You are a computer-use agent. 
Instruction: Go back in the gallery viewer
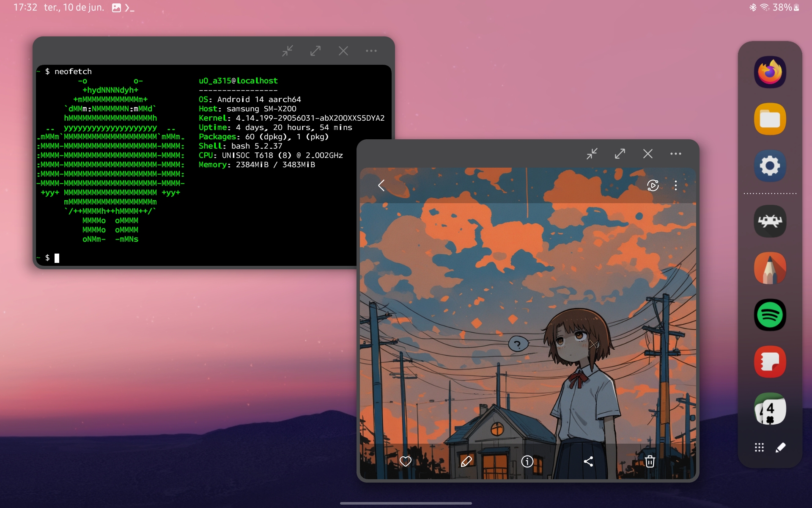click(x=381, y=185)
